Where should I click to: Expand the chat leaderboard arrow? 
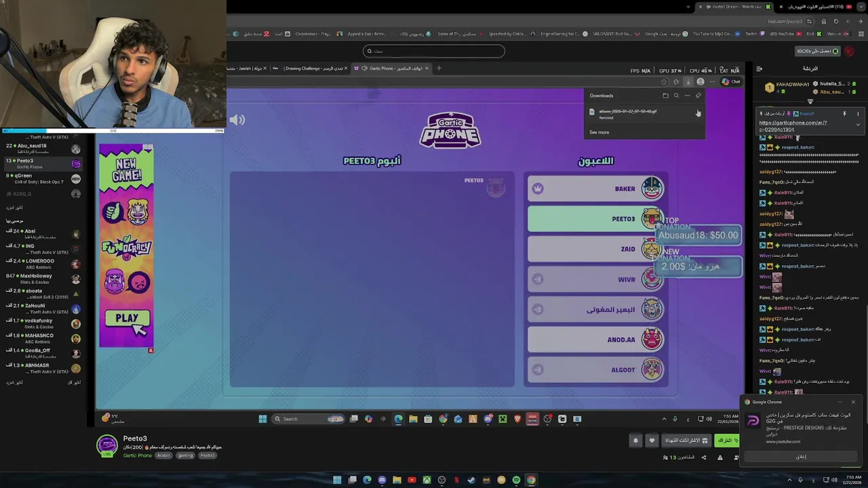coord(810,102)
